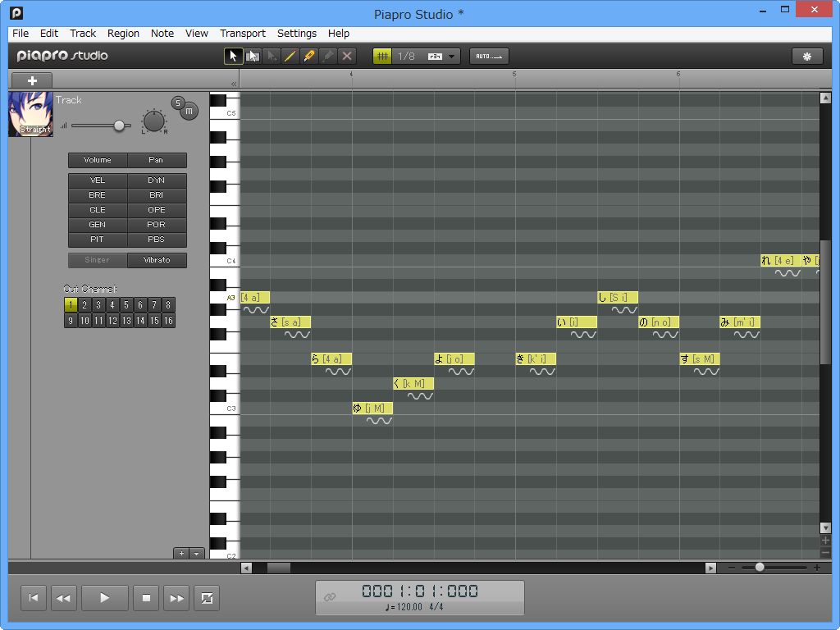Viewport: 840px width, 630px height.
Task: Mute the track with M button
Action: point(189,111)
